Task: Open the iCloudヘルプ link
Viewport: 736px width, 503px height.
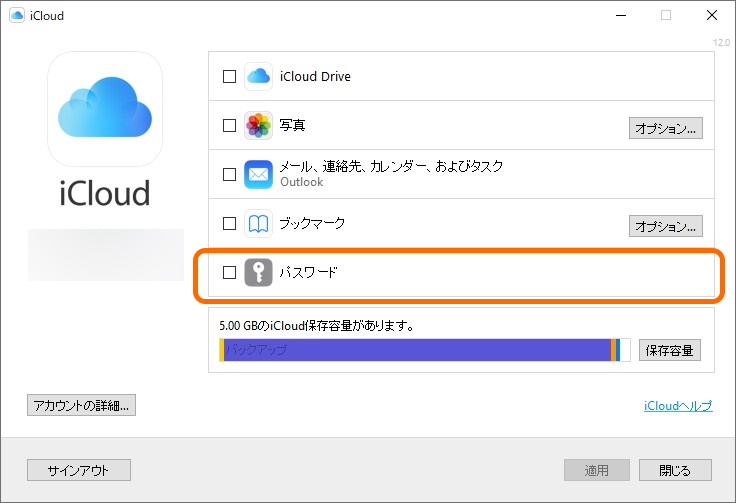Action: click(678, 405)
